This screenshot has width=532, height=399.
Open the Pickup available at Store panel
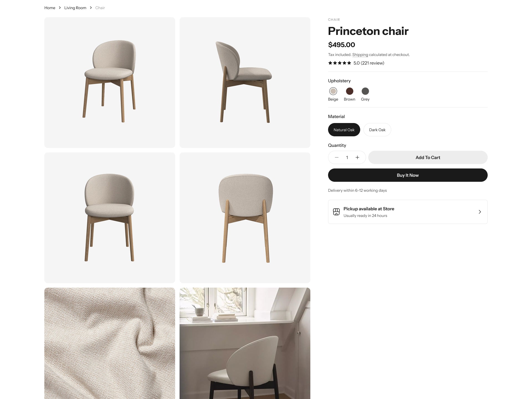tap(408, 212)
